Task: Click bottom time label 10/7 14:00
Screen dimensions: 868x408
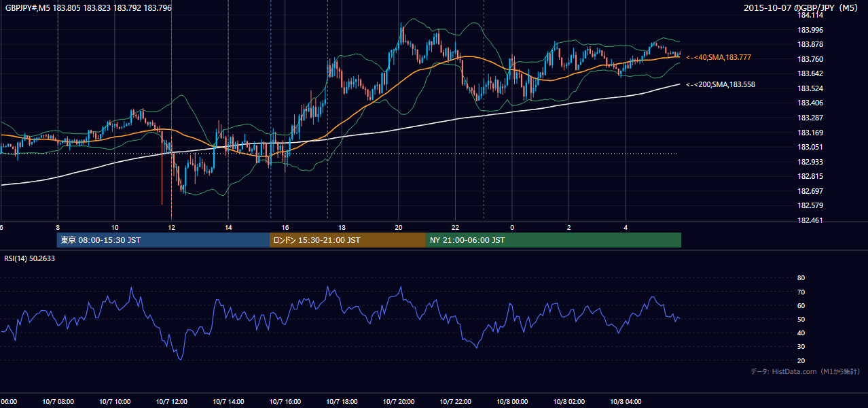Action: [228, 402]
